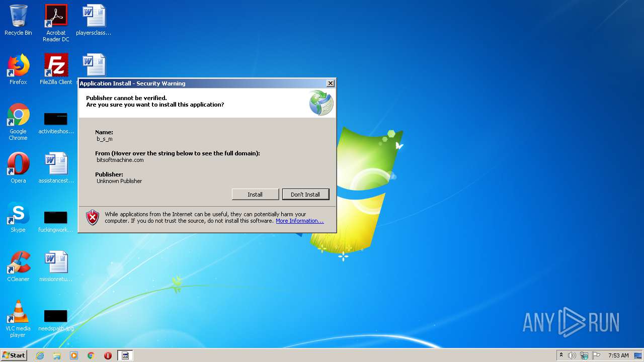Click the Install button
Screen dimensions: 644x362
click(255, 195)
